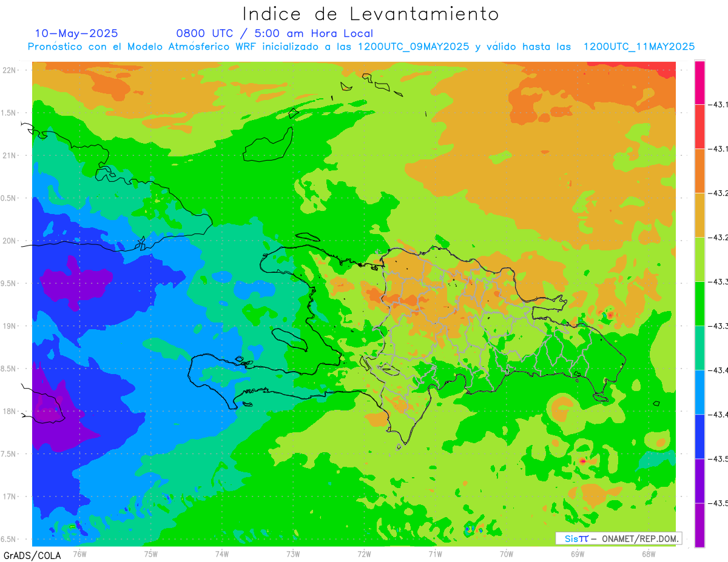Click the '6.5N' latitude tick label

pos(9,539)
